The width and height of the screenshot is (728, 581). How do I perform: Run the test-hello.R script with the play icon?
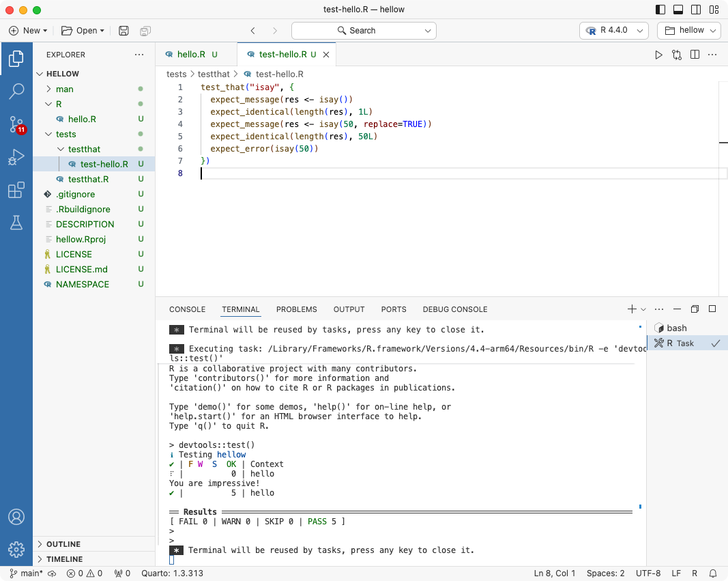click(x=658, y=55)
